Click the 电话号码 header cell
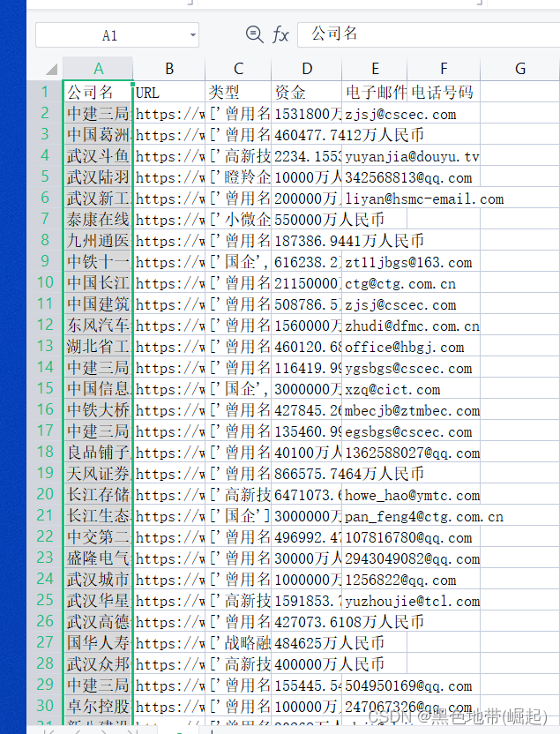Screen dimensions: 560x734 [444, 93]
